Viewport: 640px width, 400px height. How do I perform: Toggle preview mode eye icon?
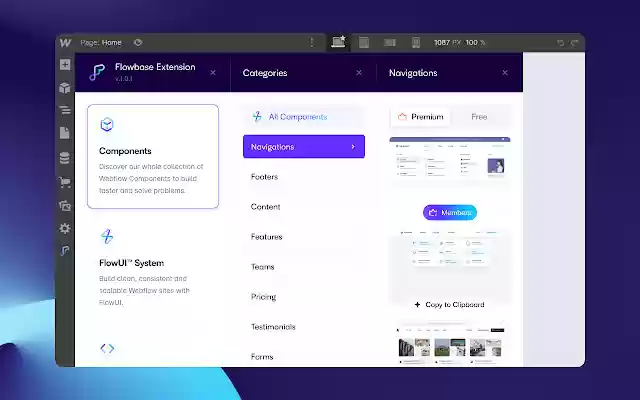(138, 42)
